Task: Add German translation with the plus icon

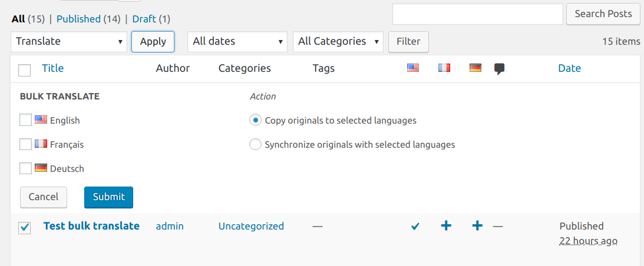Action: 477,225
